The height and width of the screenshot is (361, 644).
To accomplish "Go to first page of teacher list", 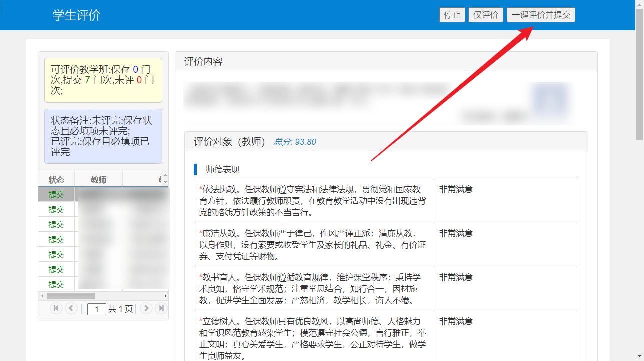I will pos(56,308).
